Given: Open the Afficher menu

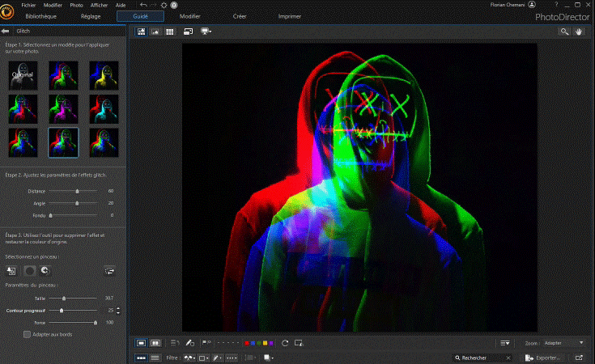Looking at the screenshot, I should 99,6.
